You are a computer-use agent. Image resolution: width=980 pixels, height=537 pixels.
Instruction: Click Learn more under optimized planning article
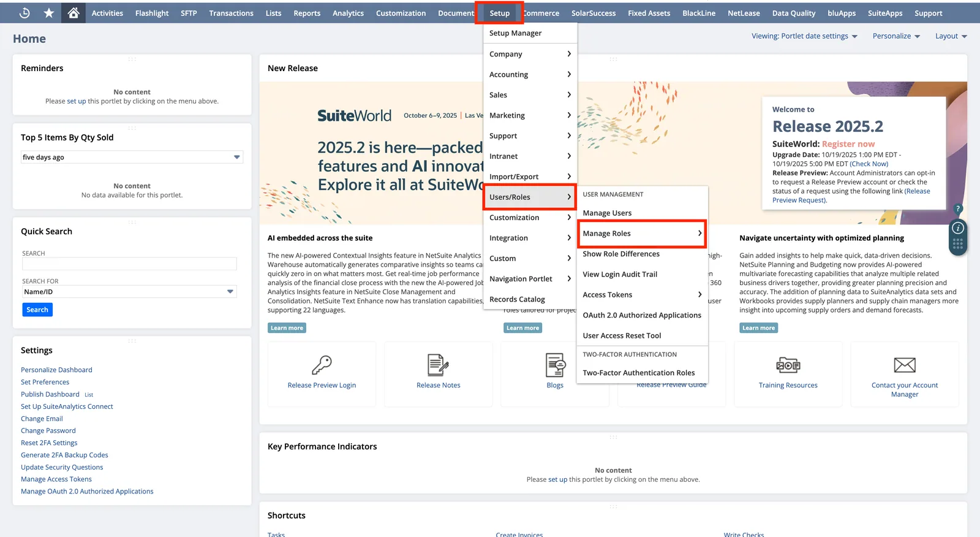pos(758,328)
